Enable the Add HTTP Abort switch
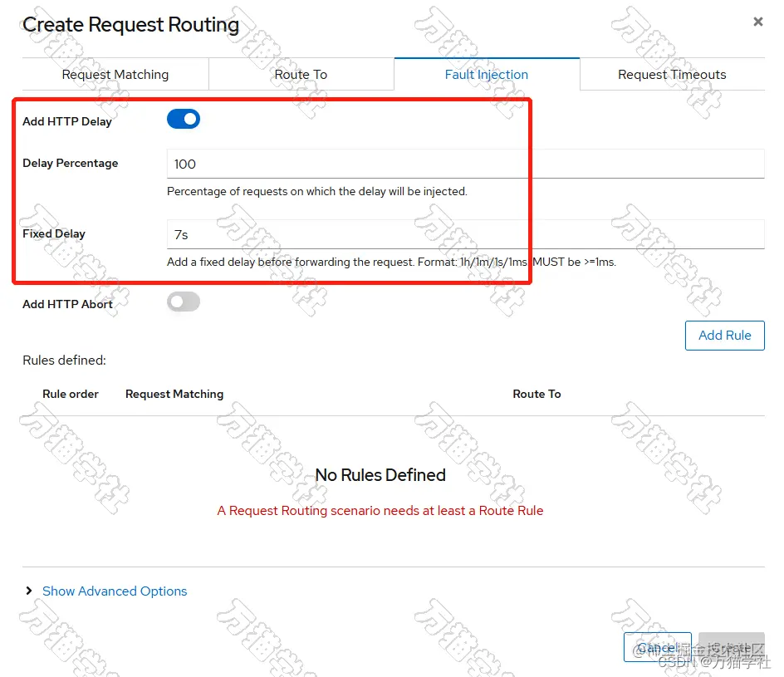784x677 pixels. [184, 302]
